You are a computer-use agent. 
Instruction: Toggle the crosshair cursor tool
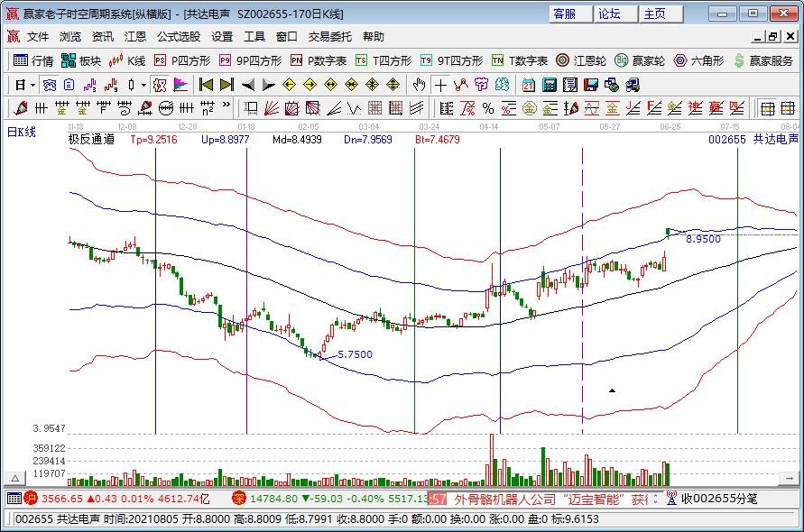click(x=439, y=85)
